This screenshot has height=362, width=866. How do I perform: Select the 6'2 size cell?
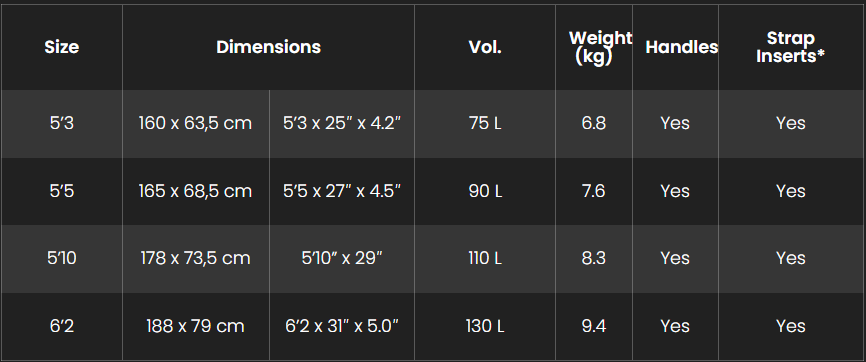coord(62,327)
